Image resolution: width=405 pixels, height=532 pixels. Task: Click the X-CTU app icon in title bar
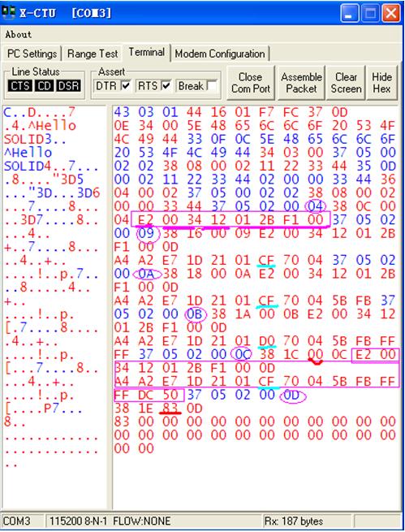(x=8, y=12)
